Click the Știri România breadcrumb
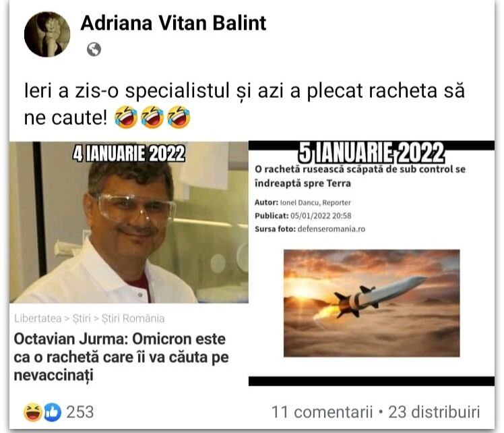This screenshot has height=433, width=504. 133,318
